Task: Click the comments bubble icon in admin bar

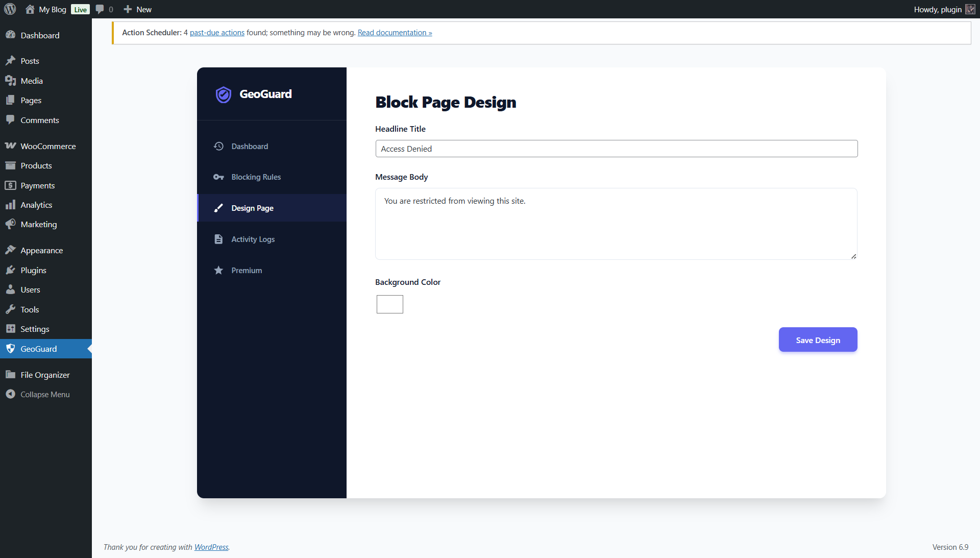Action: [100, 9]
